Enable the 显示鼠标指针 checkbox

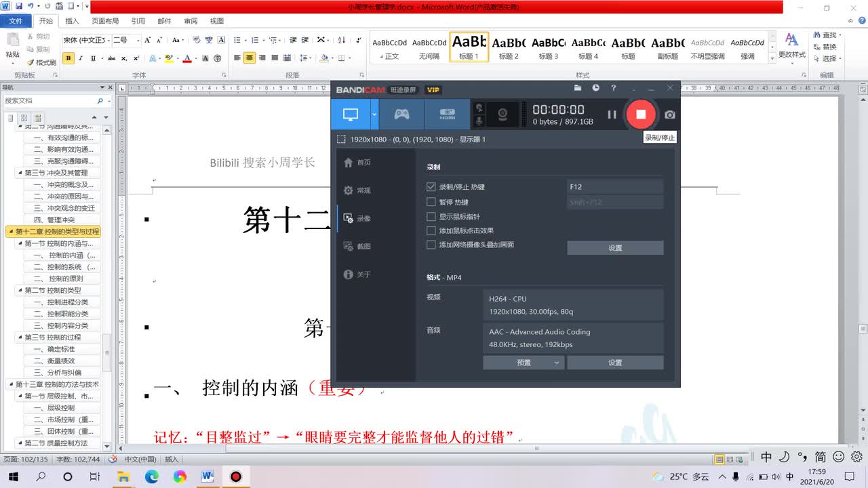click(431, 217)
